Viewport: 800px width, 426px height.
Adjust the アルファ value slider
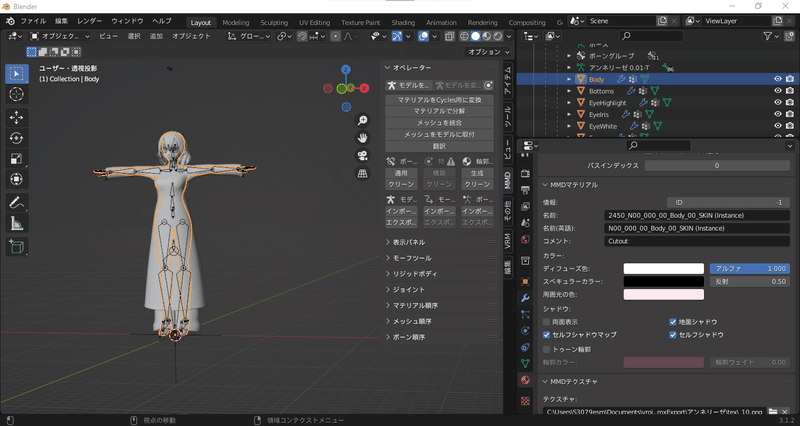tap(749, 268)
